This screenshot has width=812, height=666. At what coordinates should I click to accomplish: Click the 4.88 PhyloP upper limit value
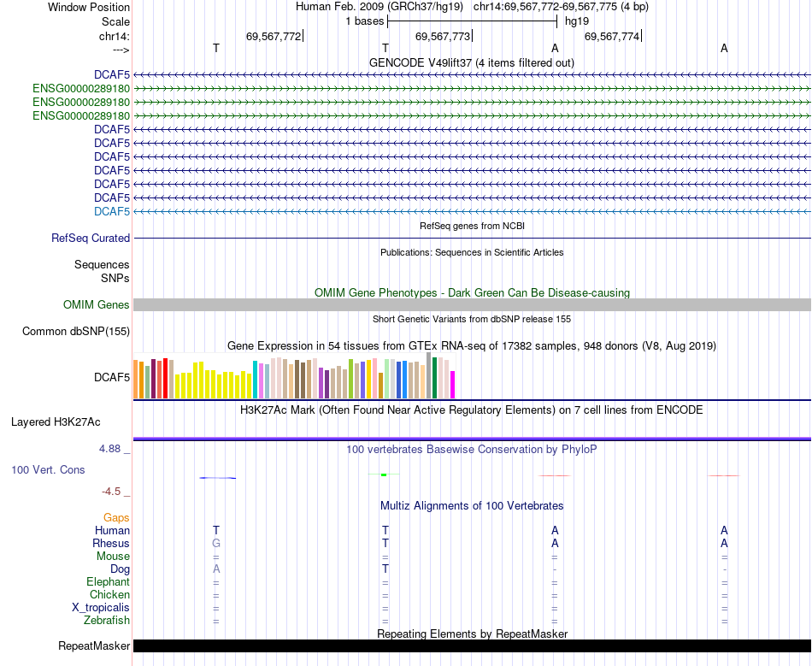(109, 449)
